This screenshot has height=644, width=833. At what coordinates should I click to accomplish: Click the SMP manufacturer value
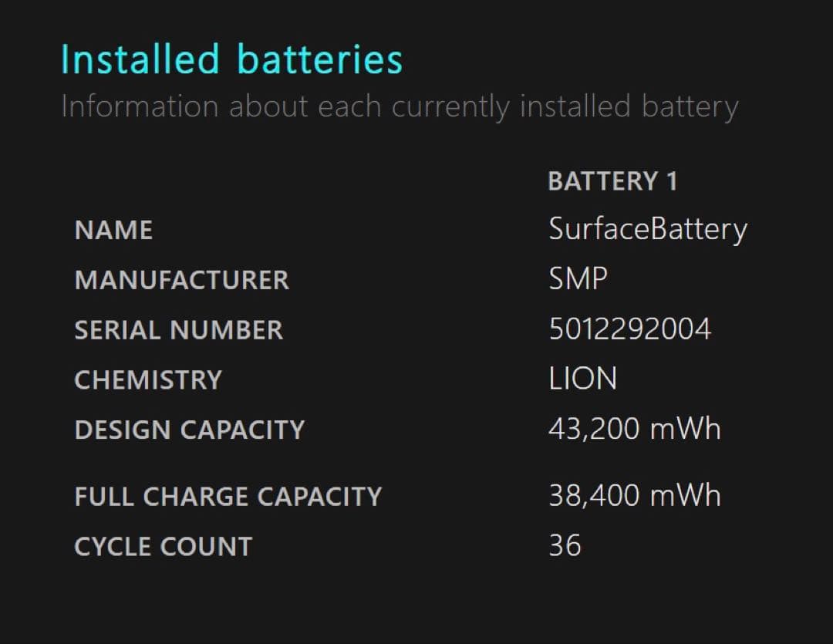tap(578, 278)
